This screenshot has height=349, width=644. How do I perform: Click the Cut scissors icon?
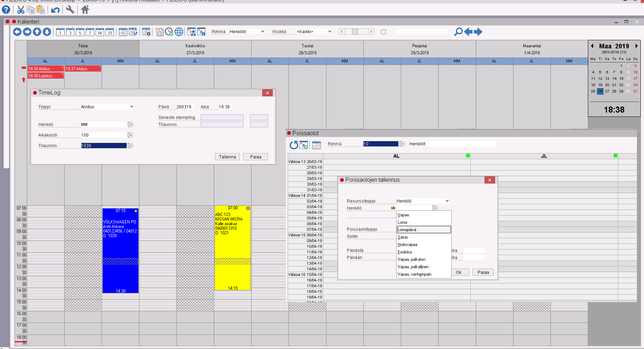21,10
